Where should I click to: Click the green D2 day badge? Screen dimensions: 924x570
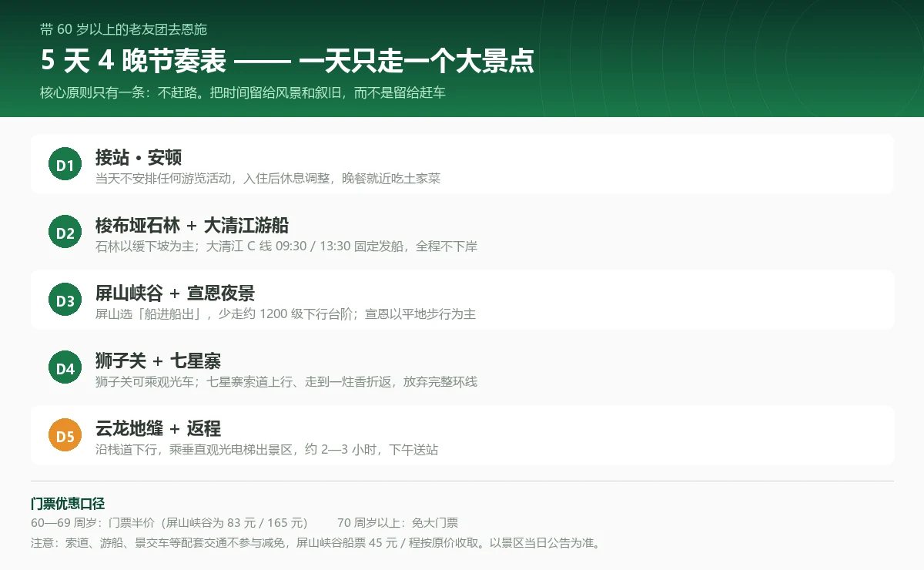pyautogui.click(x=65, y=232)
